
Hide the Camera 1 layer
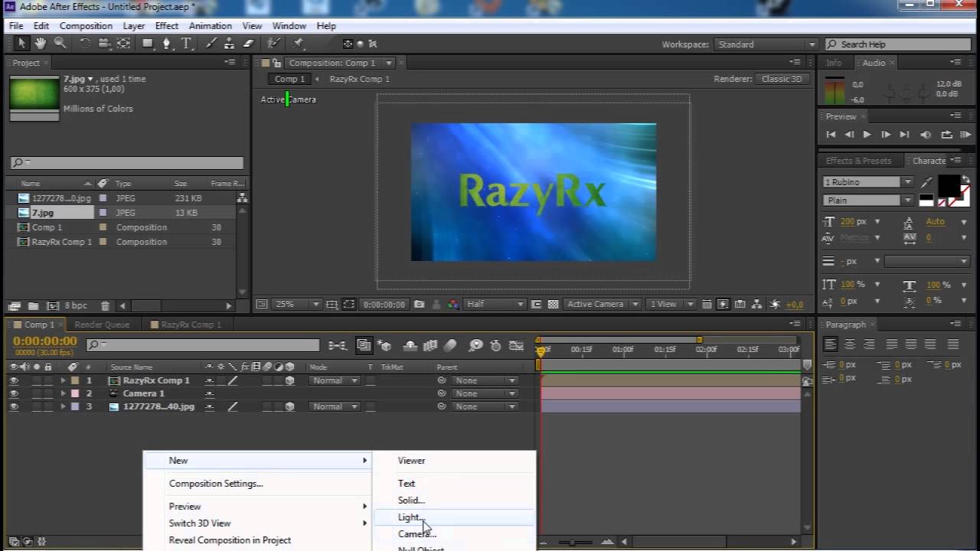pos(14,393)
